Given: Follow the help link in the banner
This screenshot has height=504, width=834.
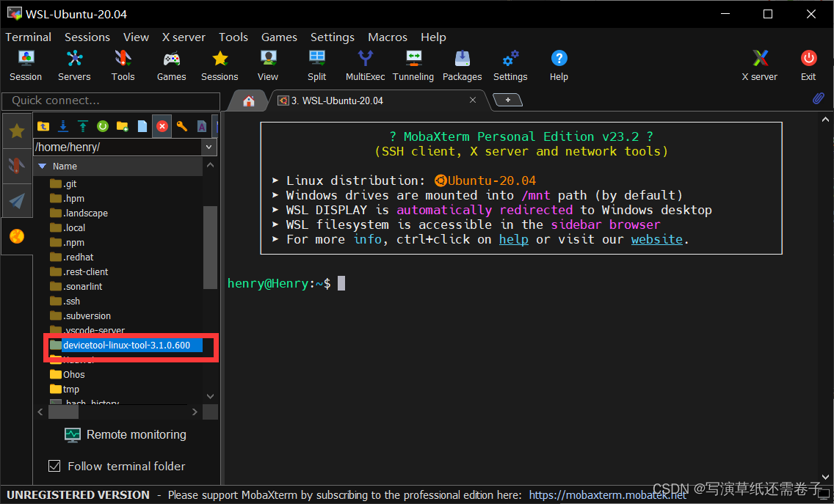Looking at the screenshot, I should [514, 240].
